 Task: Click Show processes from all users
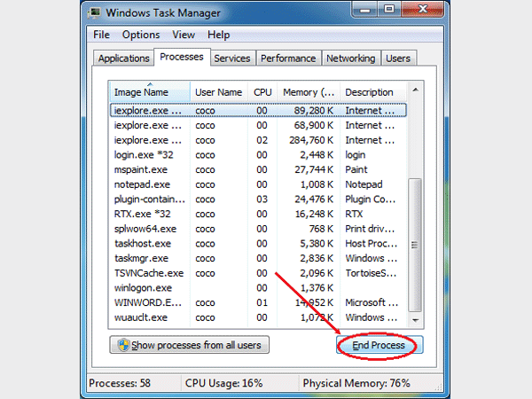[190, 345]
